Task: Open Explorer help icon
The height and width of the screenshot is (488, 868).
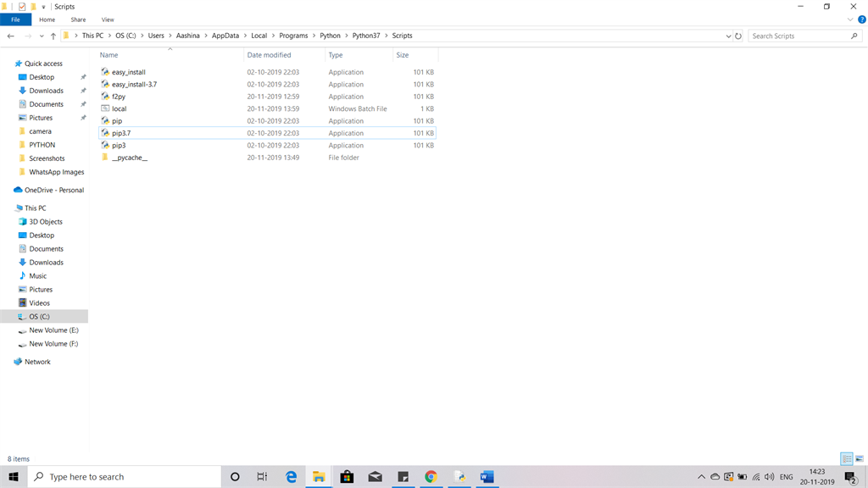Action: (x=862, y=19)
